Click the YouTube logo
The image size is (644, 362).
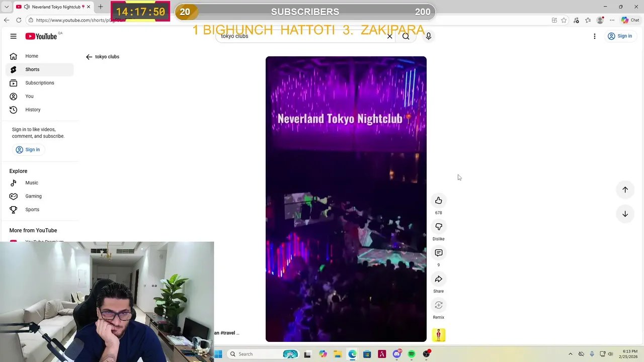pos(41,36)
